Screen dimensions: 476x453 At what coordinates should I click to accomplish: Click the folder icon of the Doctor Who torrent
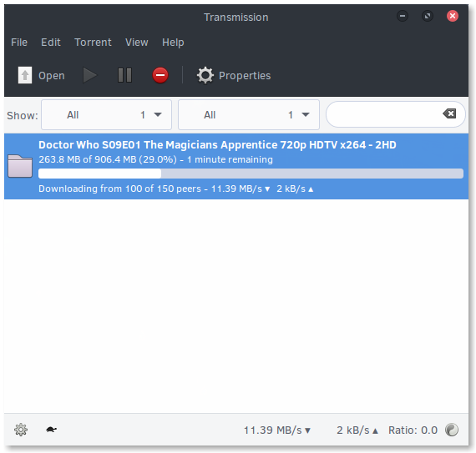tap(20, 166)
